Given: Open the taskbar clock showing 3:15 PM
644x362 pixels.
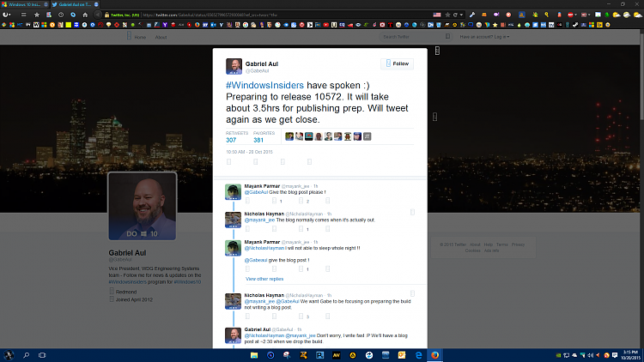Looking at the screenshot, I should [631, 355].
